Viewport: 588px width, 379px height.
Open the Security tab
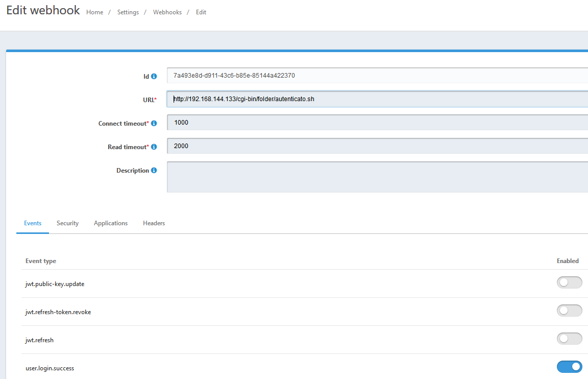click(x=67, y=223)
